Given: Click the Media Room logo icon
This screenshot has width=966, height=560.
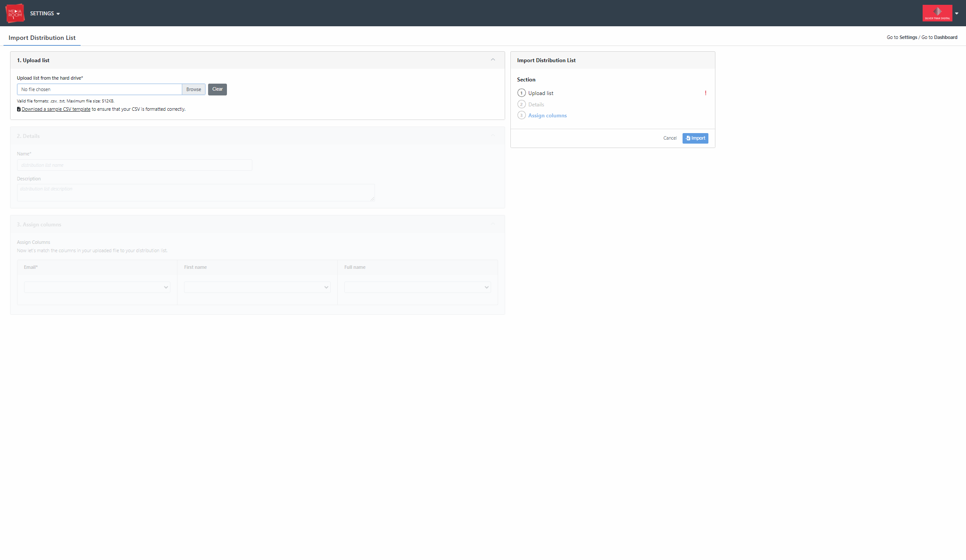Looking at the screenshot, I should (15, 13).
